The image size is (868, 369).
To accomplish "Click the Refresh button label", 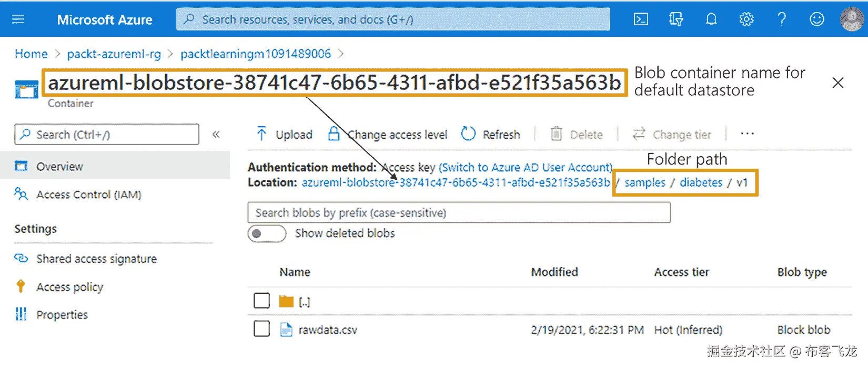I will click(x=501, y=135).
